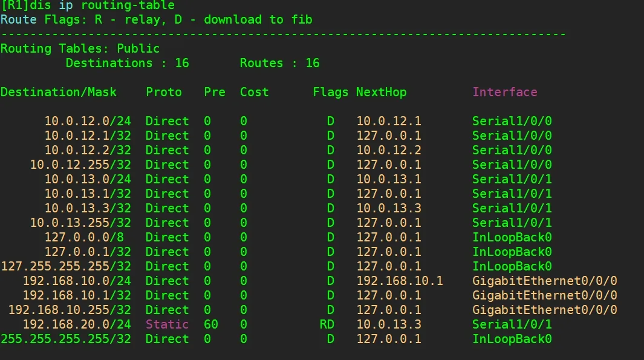Click the RD flag value
644x360 pixels.
(327, 324)
